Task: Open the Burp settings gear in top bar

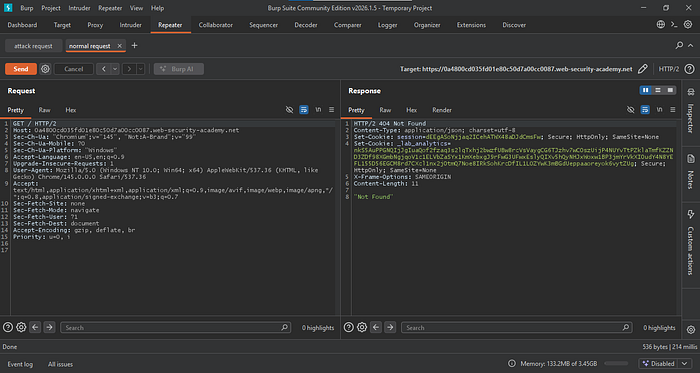Action: (x=688, y=25)
